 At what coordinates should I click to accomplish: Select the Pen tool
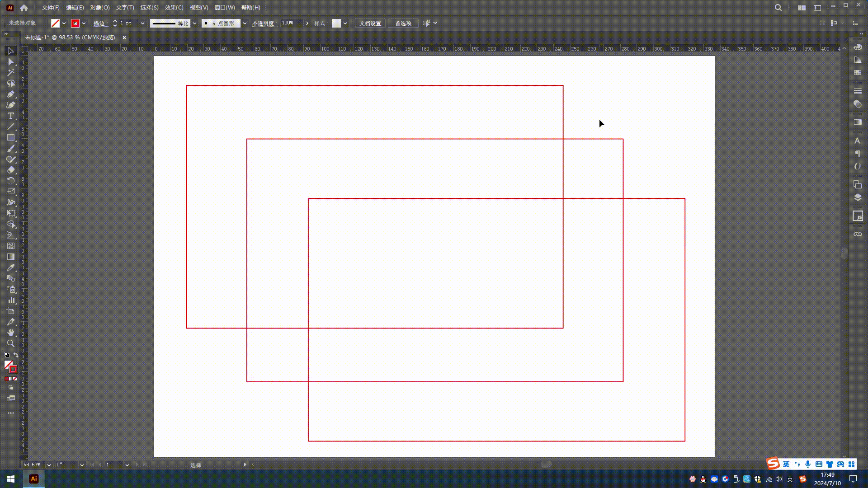pyautogui.click(x=11, y=94)
